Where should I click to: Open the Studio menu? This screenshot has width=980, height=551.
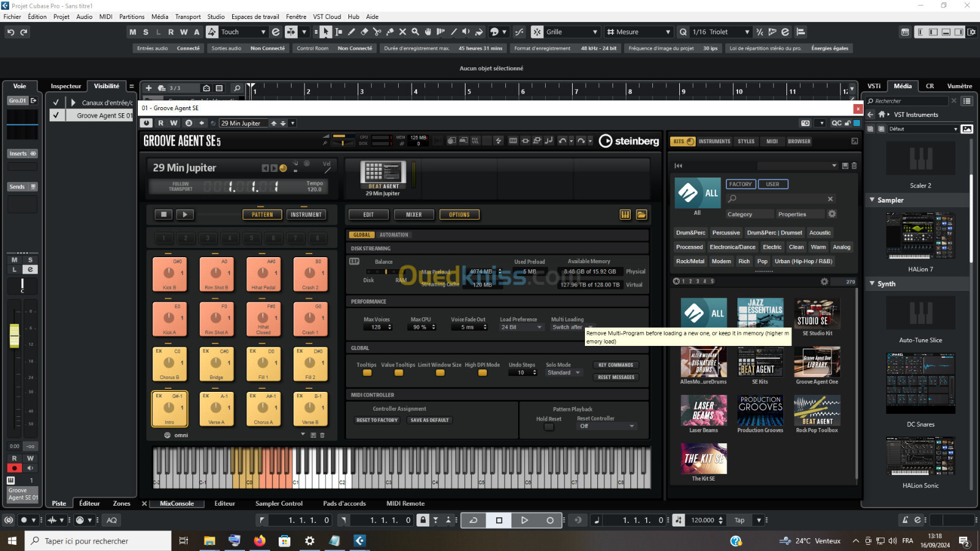coord(216,17)
